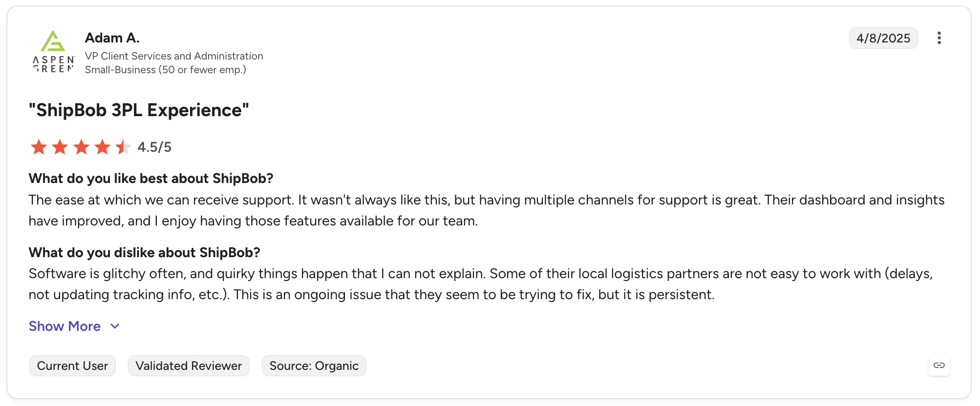Open the three-dot more options menu
This screenshot has height=406, width=980.
point(939,38)
